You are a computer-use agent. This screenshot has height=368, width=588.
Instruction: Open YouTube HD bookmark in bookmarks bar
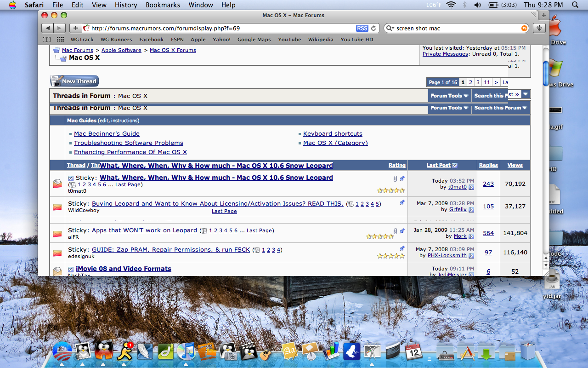point(356,40)
